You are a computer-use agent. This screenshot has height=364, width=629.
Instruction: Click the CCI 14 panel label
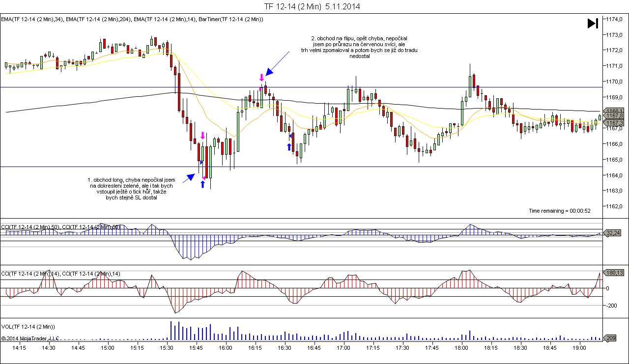pyautogui.click(x=60, y=273)
